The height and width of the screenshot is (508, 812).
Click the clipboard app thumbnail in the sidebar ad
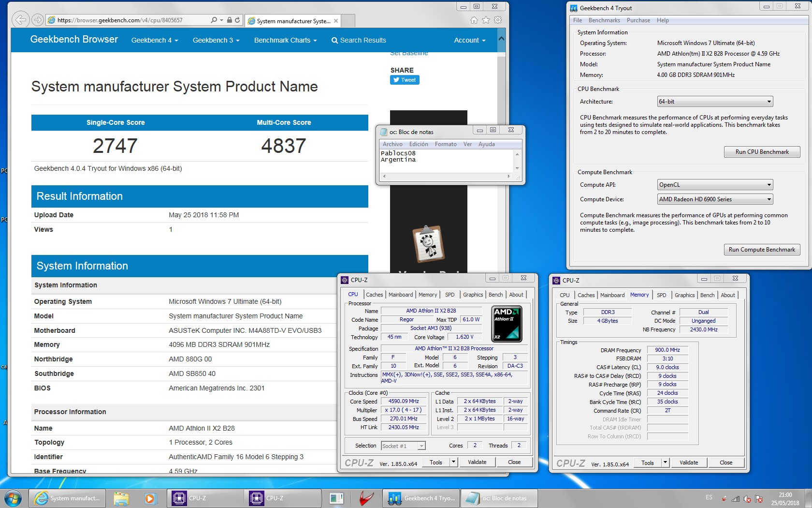(428, 243)
